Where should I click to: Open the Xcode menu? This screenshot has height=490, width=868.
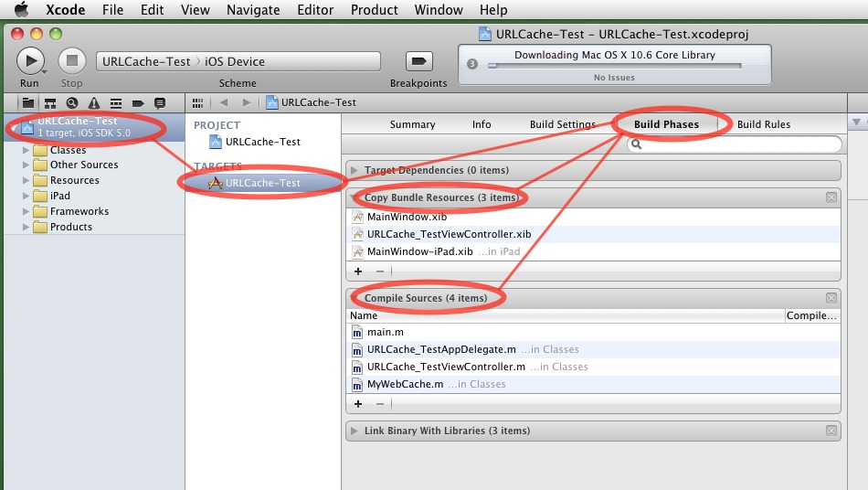tap(65, 10)
